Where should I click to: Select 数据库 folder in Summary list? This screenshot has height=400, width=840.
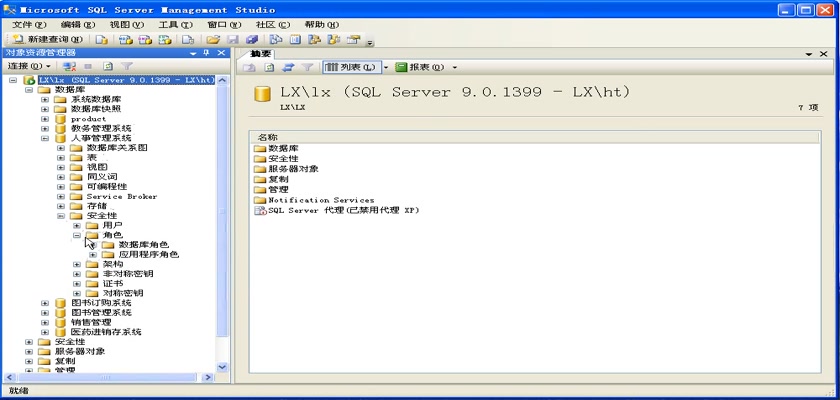click(x=283, y=148)
